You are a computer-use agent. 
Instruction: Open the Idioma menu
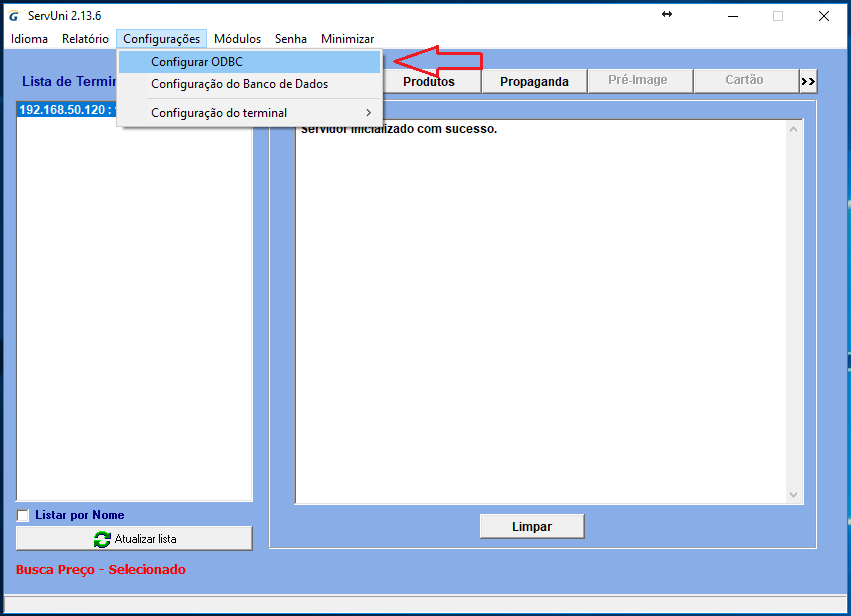click(28, 39)
